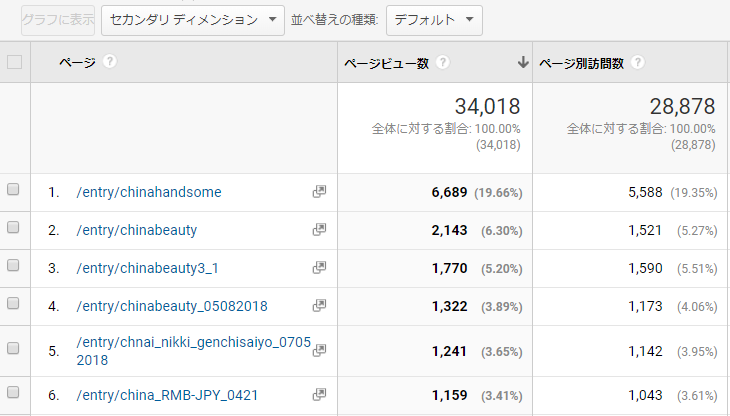Select checkbox for row 6 china_RMB-JPY_0421
Screen dimensions: 730x416
tap(13, 392)
